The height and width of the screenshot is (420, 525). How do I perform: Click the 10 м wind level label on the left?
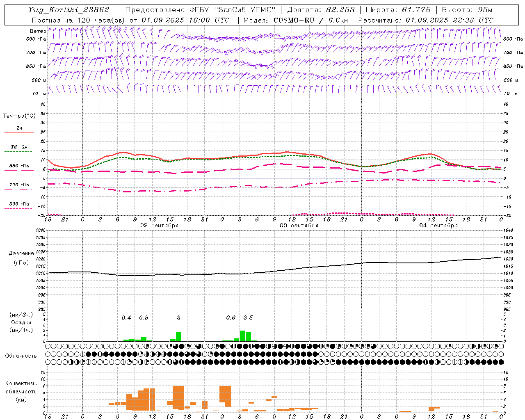tap(39, 94)
